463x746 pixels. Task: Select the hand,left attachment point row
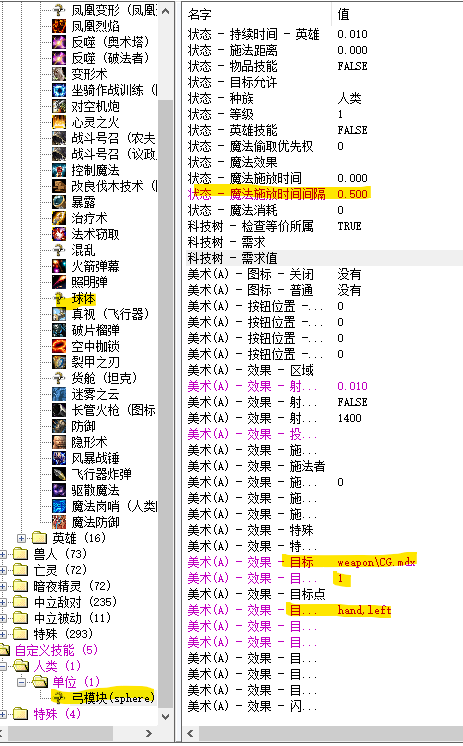pos(323,610)
